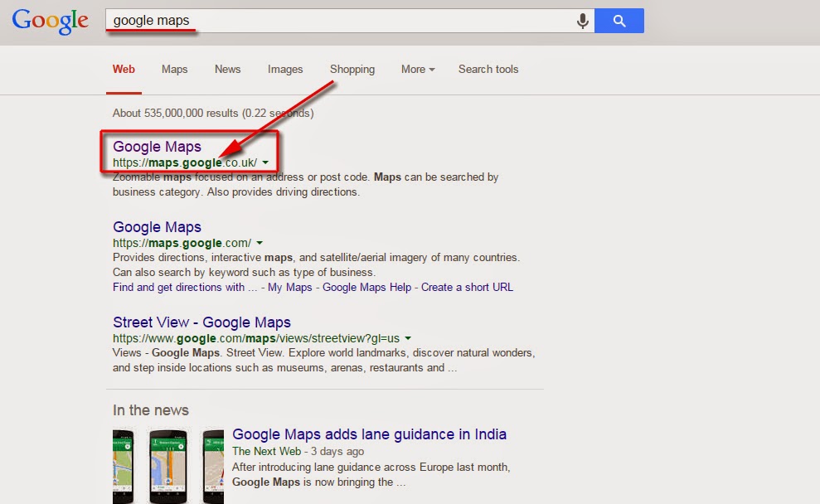This screenshot has height=504, width=820.
Task: Click the phone screenshots news thumbnail
Action: pos(167,467)
